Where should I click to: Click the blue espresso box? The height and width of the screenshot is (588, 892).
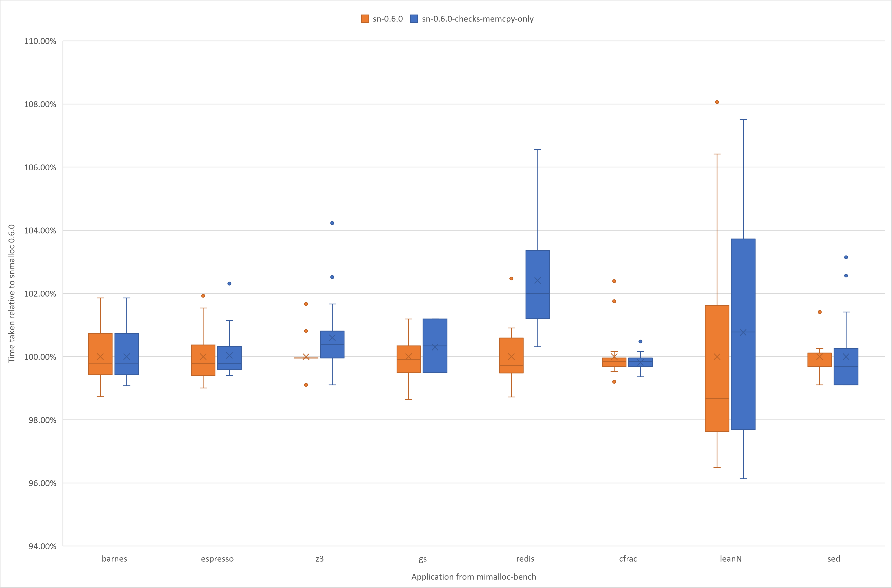229,358
